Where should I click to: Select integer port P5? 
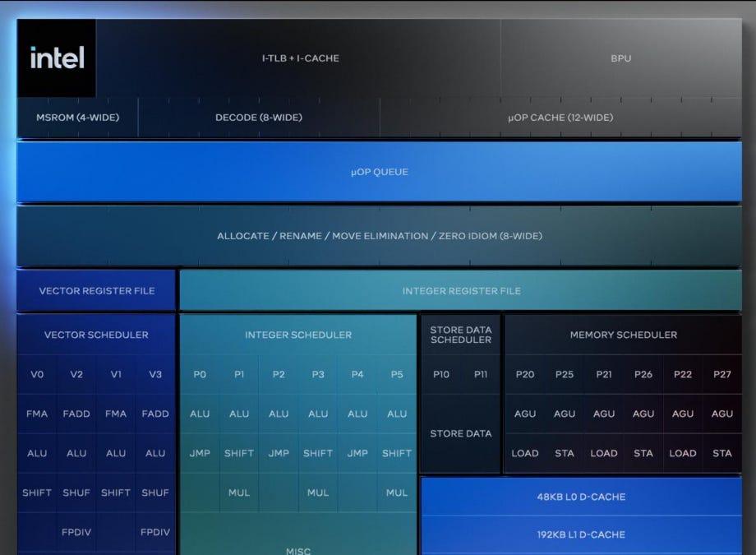[x=397, y=374]
